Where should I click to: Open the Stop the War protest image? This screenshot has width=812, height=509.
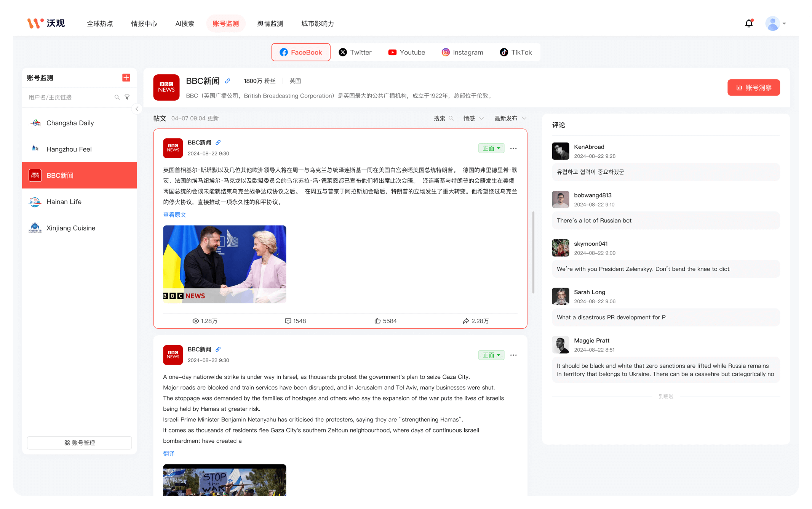pos(225,480)
